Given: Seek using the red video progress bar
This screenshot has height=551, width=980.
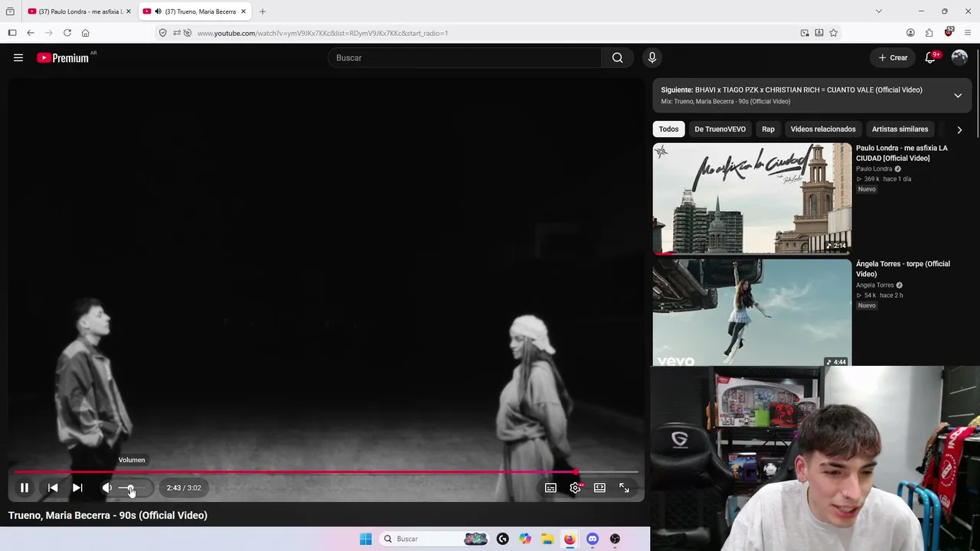Looking at the screenshot, I should click(x=325, y=472).
